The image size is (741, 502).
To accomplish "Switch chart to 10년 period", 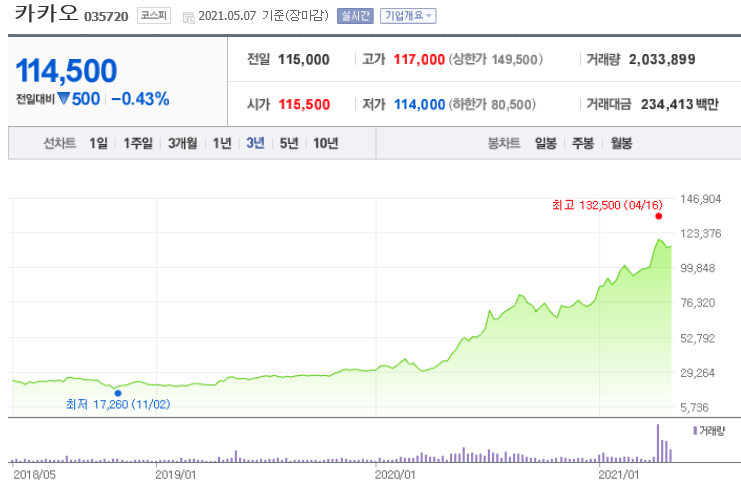I will 326,143.
